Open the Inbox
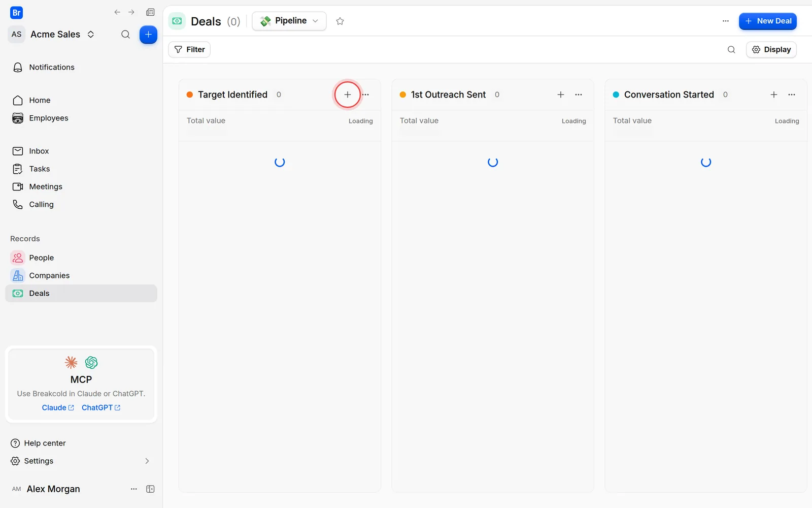 click(x=81, y=151)
